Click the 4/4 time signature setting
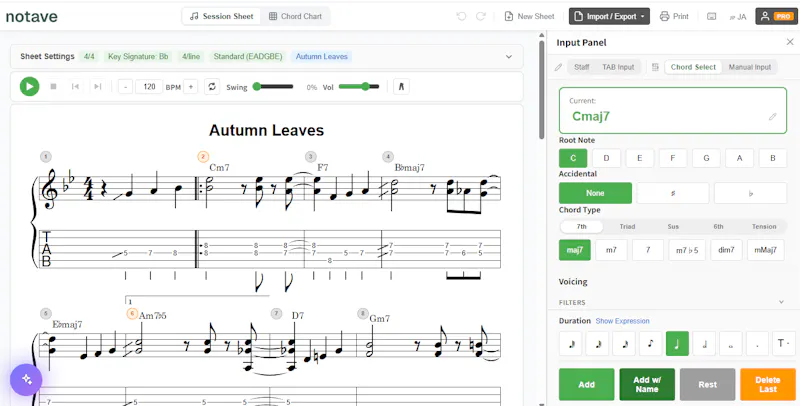The image size is (800, 406). (89, 57)
